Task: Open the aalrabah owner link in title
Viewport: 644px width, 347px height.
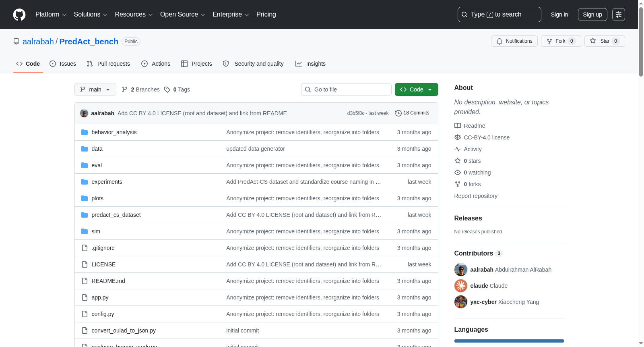Action: [x=38, y=42]
